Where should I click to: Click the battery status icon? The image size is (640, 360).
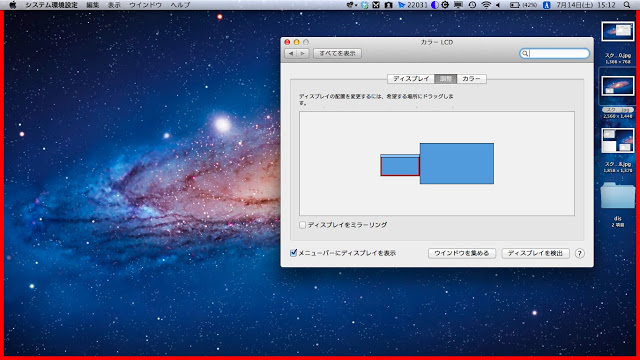[x=515, y=5]
